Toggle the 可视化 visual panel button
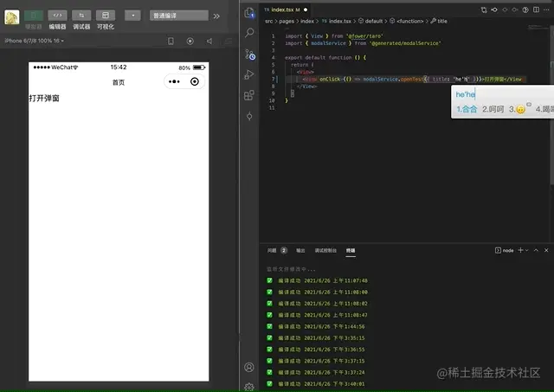Image resolution: width=554 pixels, height=392 pixels. pos(106,16)
